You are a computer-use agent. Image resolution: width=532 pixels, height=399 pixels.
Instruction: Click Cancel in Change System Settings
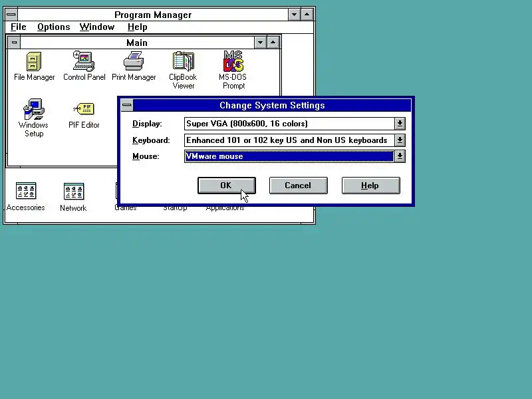click(298, 186)
